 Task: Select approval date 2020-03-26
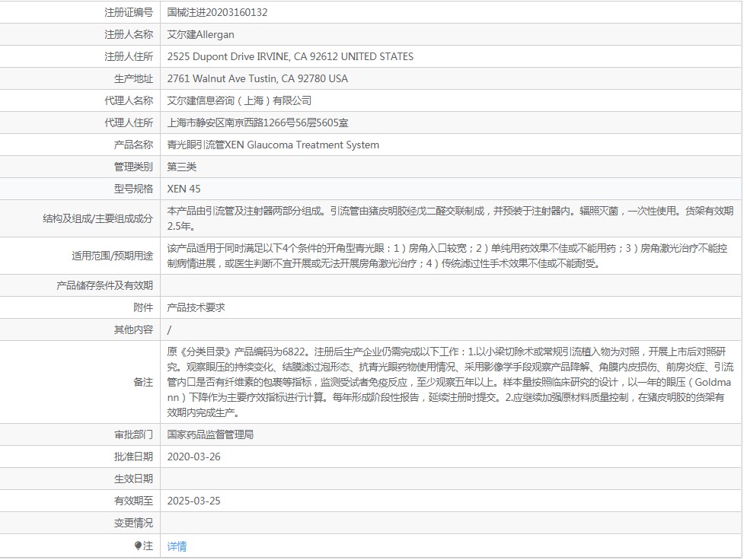coord(194,457)
